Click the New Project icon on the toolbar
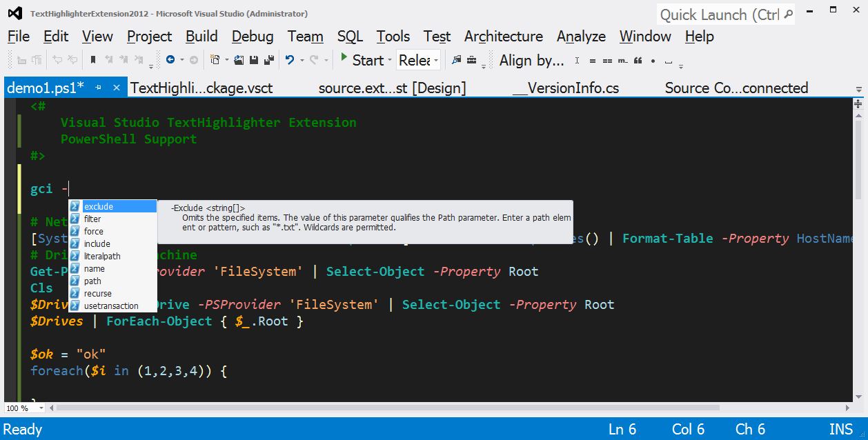The height and width of the screenshot is (440, 868). (x=215, y=59)
